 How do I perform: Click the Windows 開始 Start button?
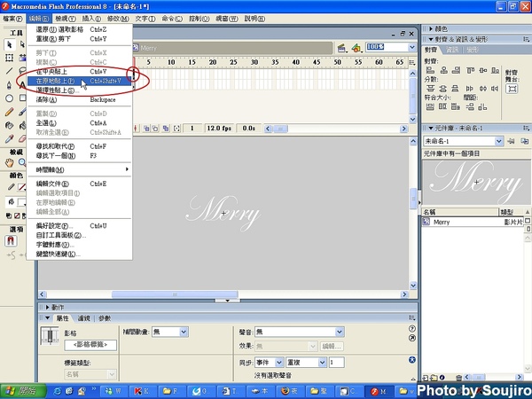[x=20, y=390]
